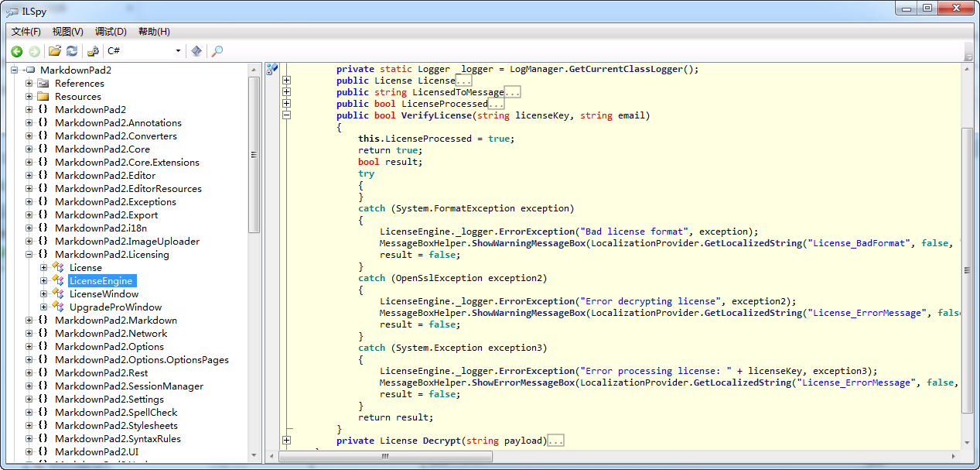Open an assembly with the folder icon
The image size is (980, 470).
[x=55, y=51]
